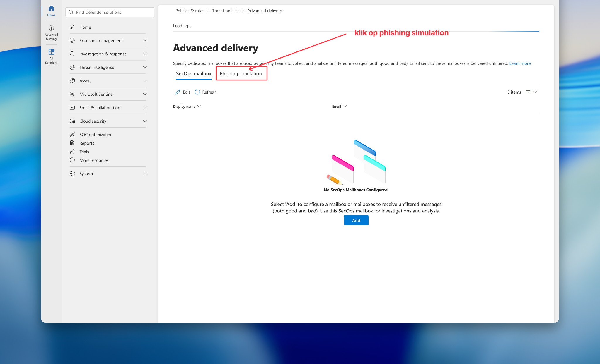600x364 pixels.
Task: Select the SecOps mailbox tab
Action: 194,74
